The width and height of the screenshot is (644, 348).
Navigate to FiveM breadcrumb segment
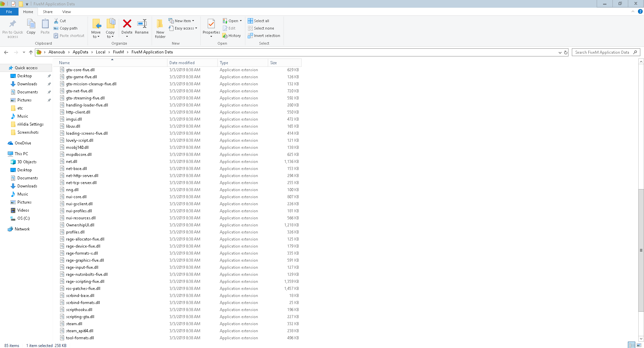point(118,52)
